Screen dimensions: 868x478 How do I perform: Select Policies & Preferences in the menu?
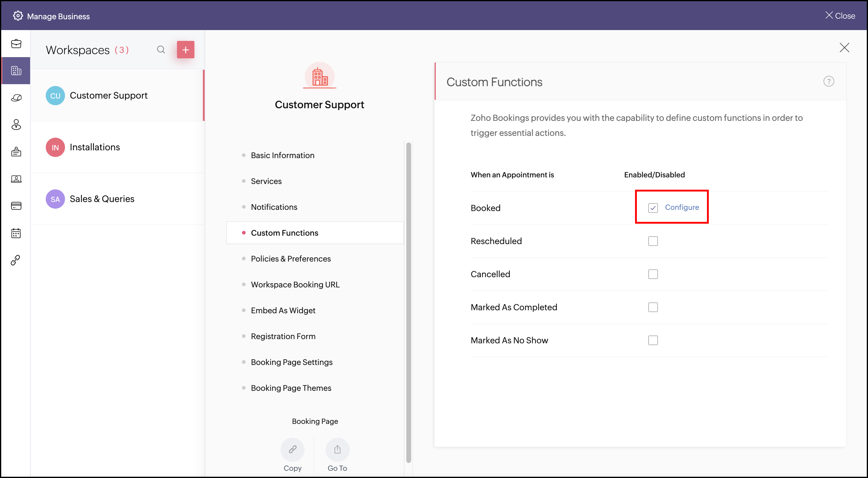tap(290, 259)
